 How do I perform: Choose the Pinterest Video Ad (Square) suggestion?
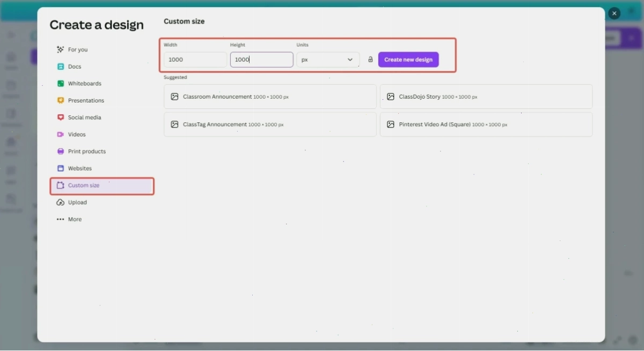486,125
